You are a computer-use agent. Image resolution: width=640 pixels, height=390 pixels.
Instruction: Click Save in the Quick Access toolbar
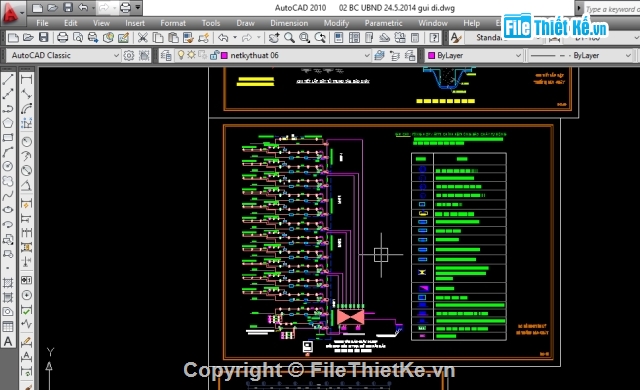click(68, 7)
